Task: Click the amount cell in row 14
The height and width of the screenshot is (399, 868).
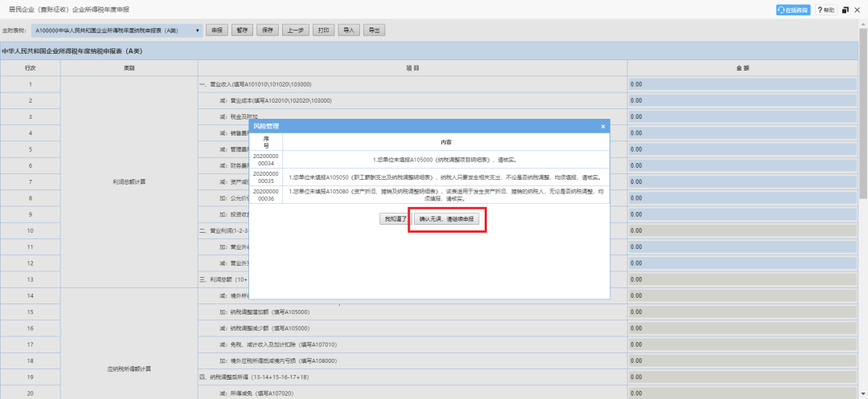Action: coord(743,295)
